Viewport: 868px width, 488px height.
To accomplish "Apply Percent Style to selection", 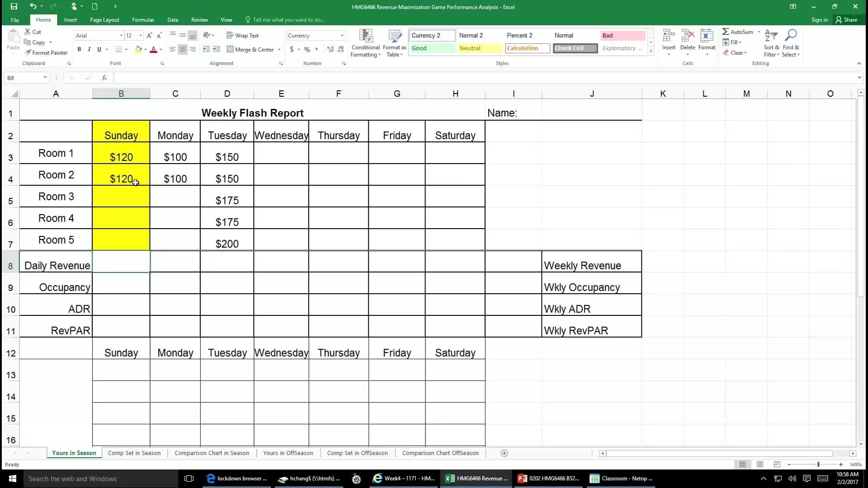I will (x=307, y=50).
